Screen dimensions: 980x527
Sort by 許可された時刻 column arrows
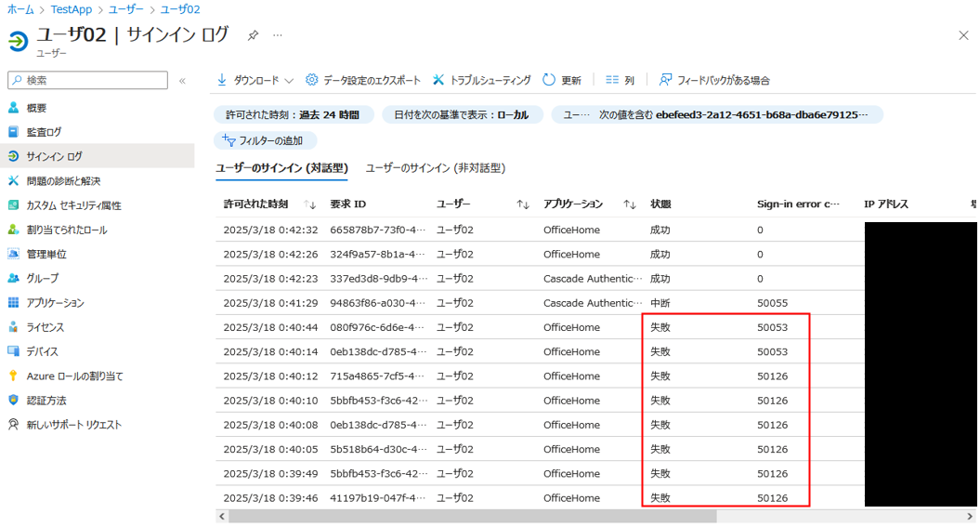tap(310, 204)
